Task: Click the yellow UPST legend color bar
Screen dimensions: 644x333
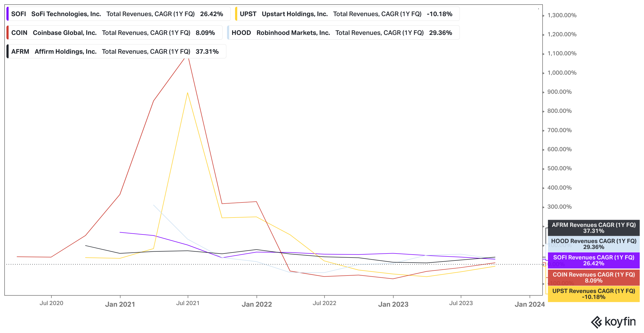Action: tap(236, 14)
